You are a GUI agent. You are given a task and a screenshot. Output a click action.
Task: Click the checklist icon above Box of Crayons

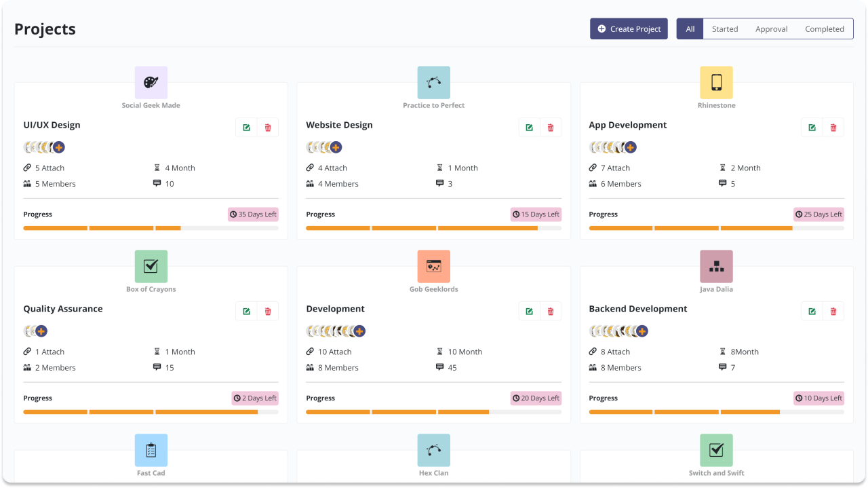(151, 265)
